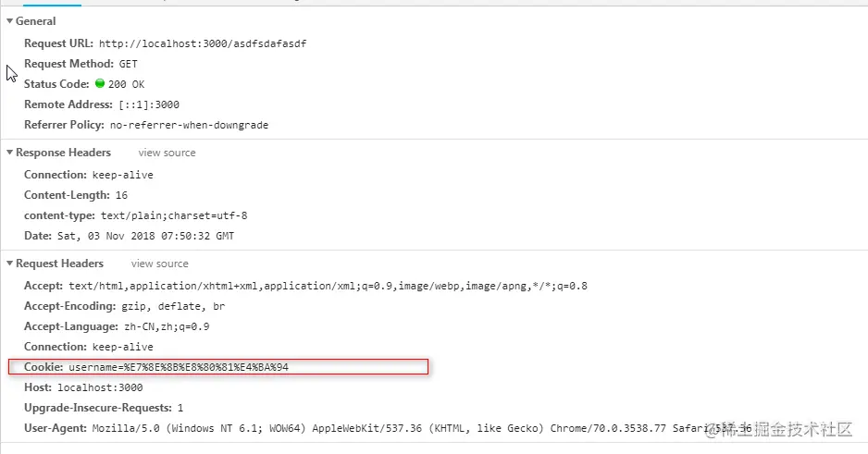Click view source beside Request Headers

(x=159, y=264)
